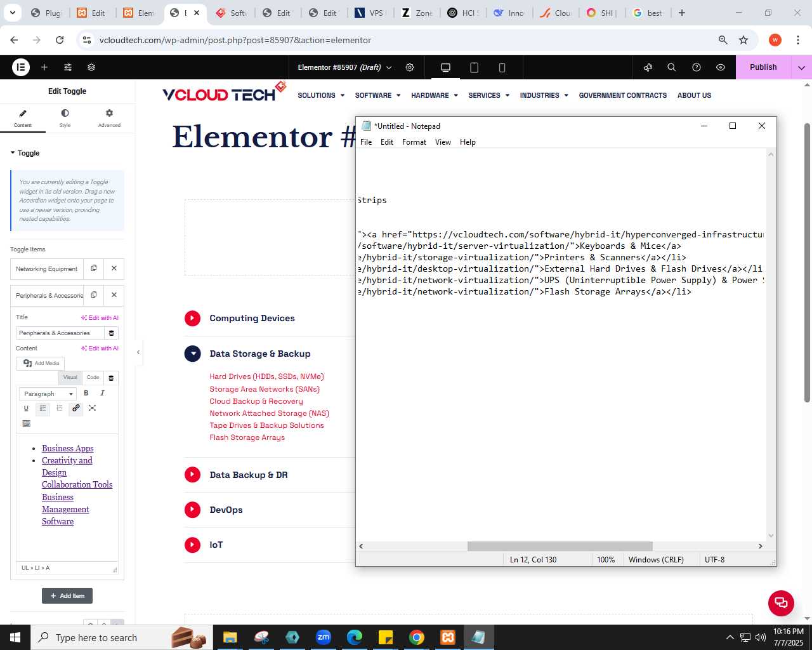Toggle numbered list formatting
Image resolution: width=812 pixels, height=650 pixels.
pos(59,408)
